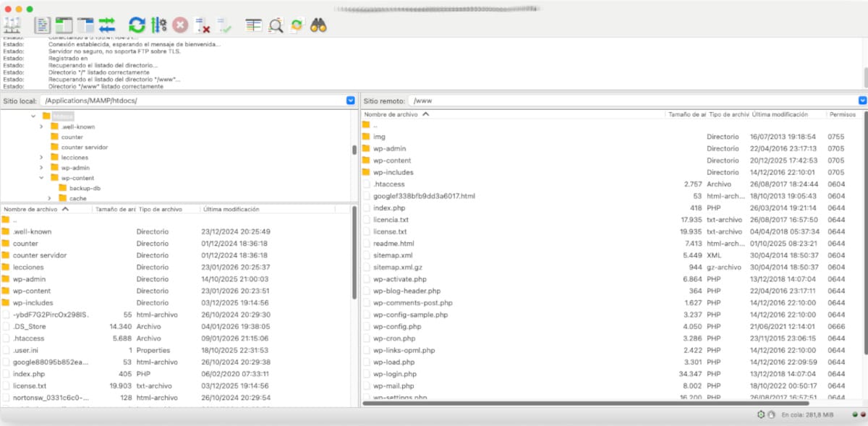Expand the .well-known folder in the local tree

[42, 127]
